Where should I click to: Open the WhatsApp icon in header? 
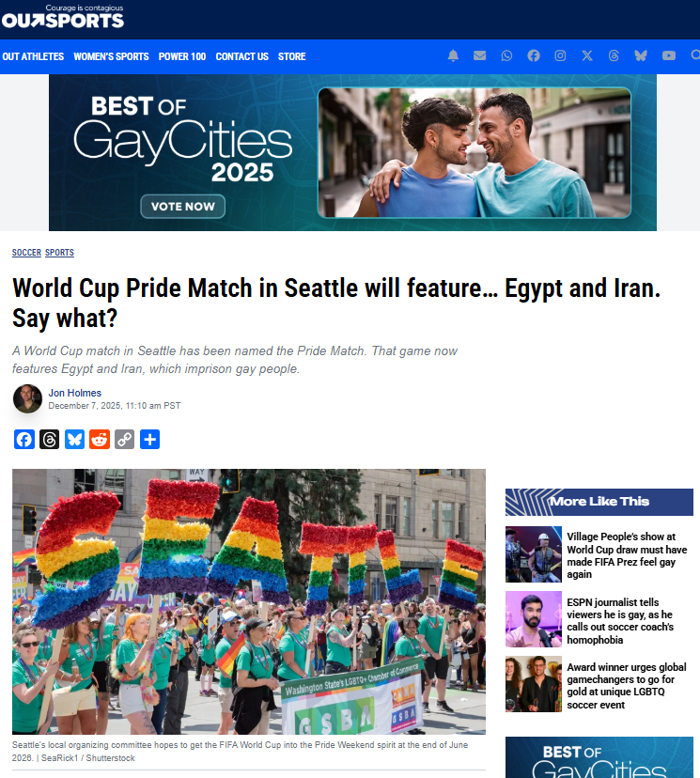[x=506, y=55]
